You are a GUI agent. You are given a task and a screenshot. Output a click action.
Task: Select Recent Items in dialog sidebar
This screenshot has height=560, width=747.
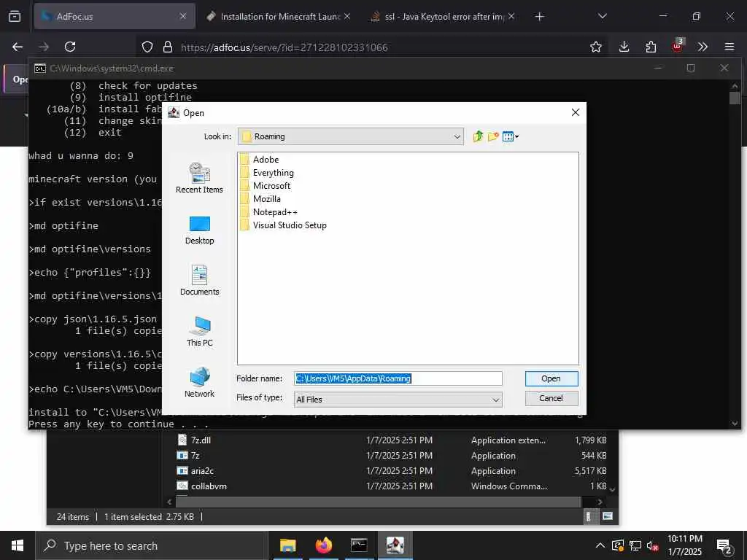[199, 178]
